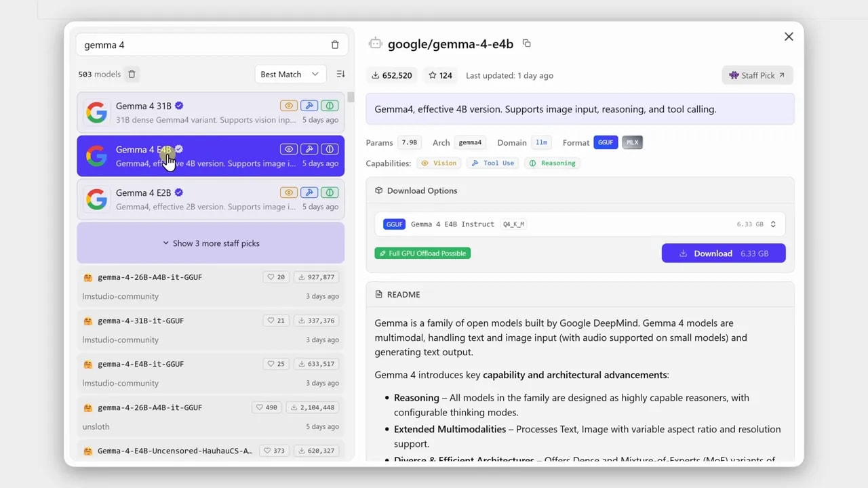
Task: Close the model search dialog
Action: [x=789, y=37]
